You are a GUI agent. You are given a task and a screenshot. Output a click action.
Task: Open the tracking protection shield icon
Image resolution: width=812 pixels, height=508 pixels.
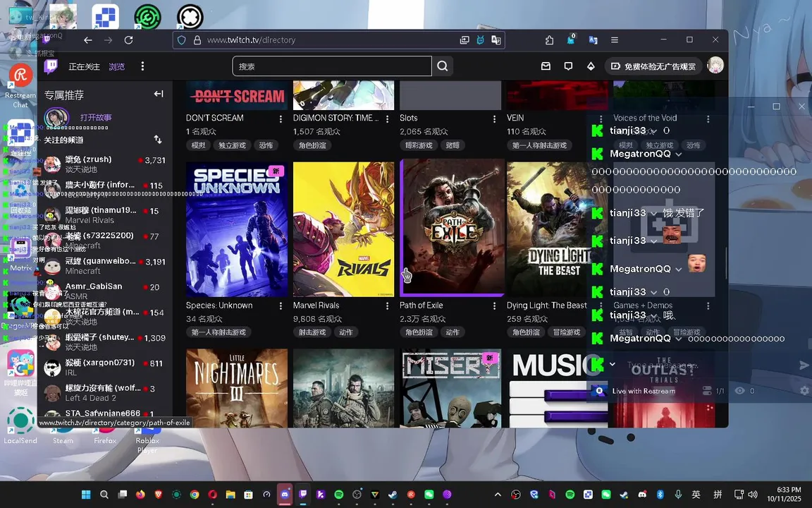point(182,40)
